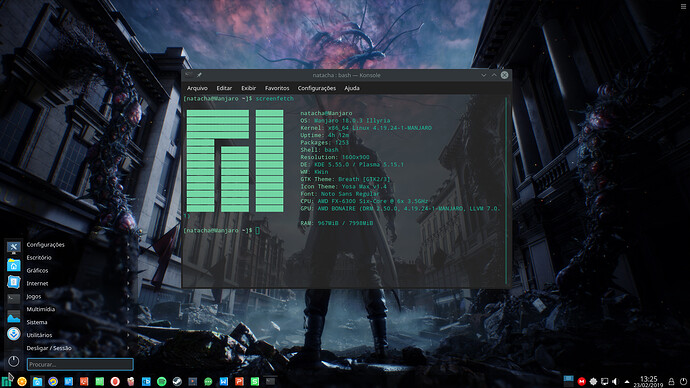The image size is (690, 388).
Task: Launch Steam from the taskbar
Action: click(x=177, y=381)
